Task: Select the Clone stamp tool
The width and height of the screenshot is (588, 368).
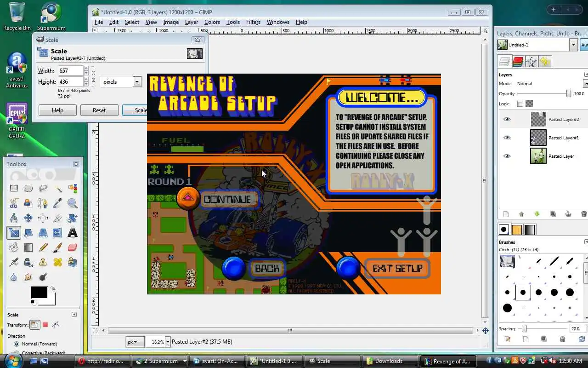Action: pos(43,262)
